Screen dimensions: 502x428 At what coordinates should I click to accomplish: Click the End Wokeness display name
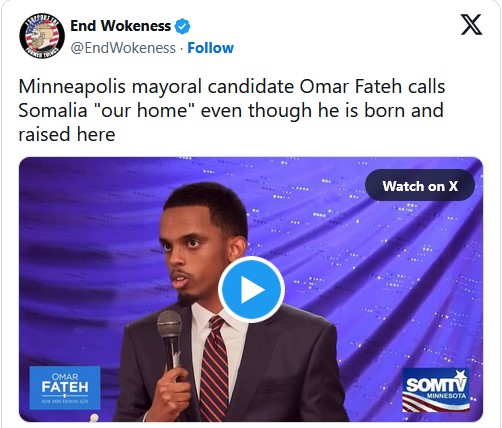pos(120,26)
